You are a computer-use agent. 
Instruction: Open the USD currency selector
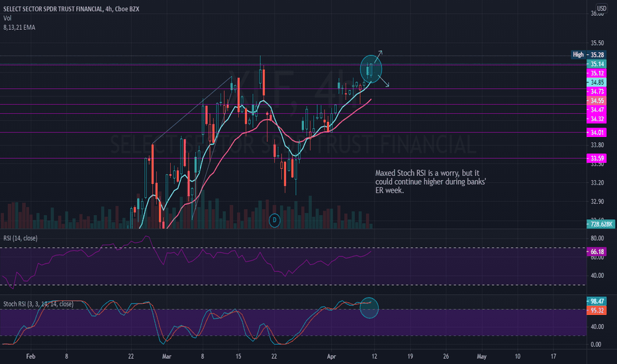(x=601, y=8)
